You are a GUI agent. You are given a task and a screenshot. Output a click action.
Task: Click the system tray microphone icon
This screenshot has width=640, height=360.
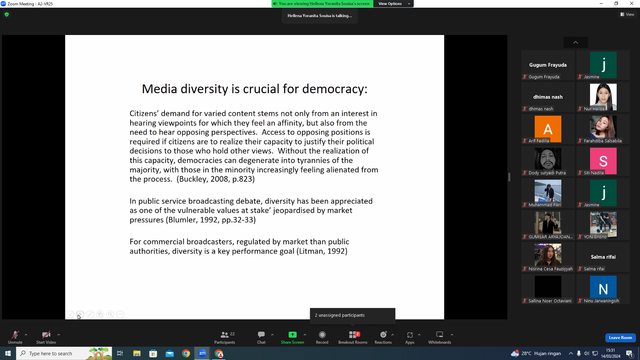click(x=578, y=353)
